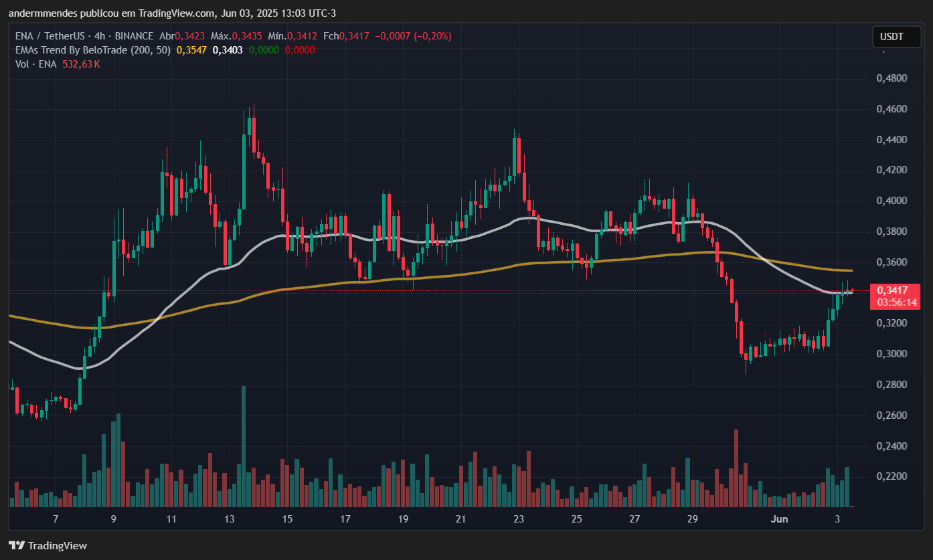Viewport: 933px width, 560px height.
Task: Click the date label 15 on time axis
Action: tap(287, 519)
